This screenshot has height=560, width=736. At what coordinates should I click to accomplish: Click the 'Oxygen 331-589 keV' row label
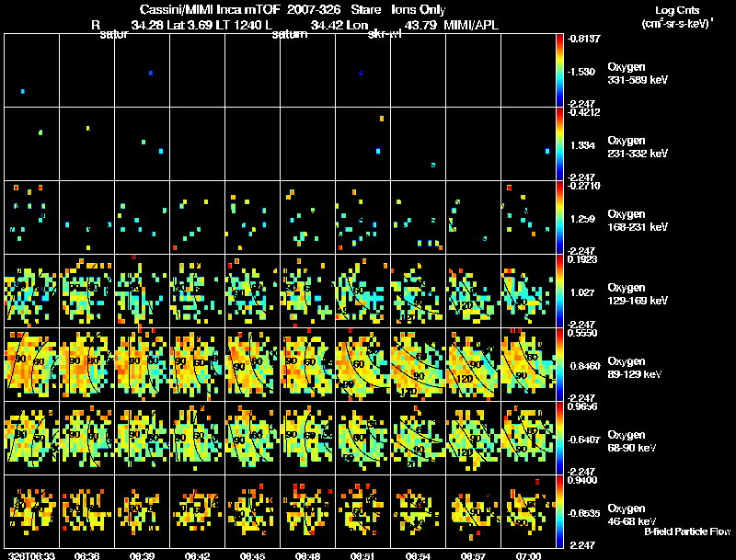pyautogui.click(x=638, y=74)
